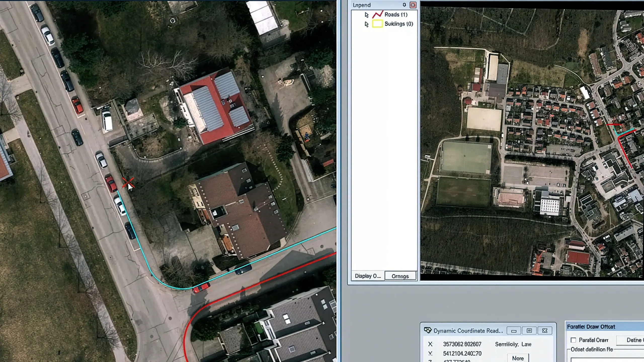Viewport: 644px width, 362px height.
Task: Select the Buildings (0) layer
Action: pyautogui.click(x=399, y=24)
